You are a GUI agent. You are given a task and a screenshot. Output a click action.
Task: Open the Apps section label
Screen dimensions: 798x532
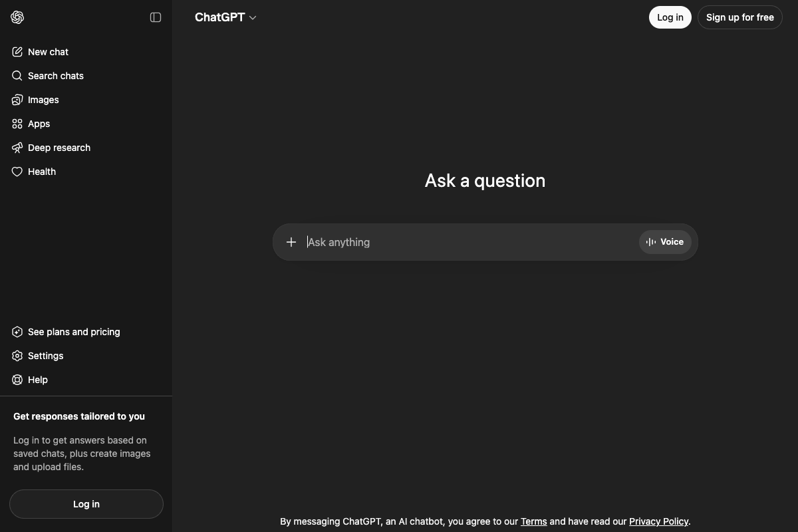tap(39, 124)
